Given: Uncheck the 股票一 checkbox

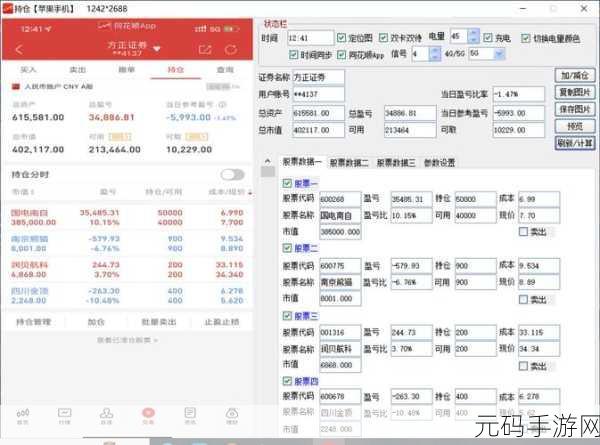Looking at the screenshot, I should point(287,183).
